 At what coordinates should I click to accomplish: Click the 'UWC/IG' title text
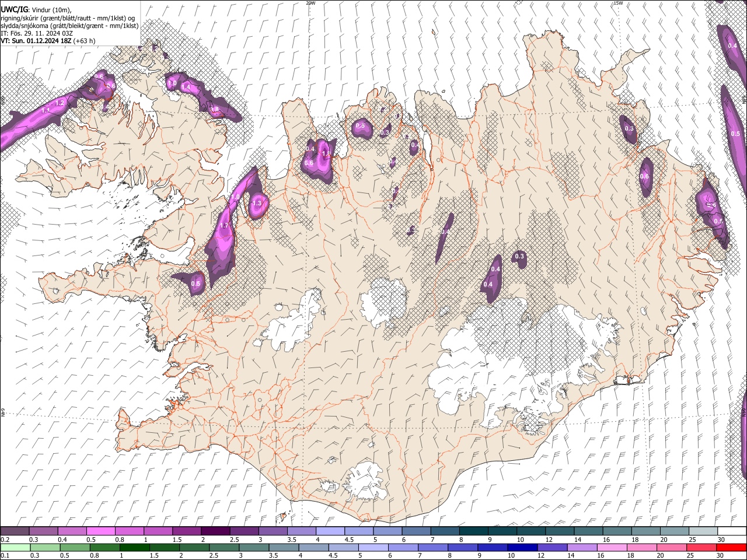pyautogui.click(x=15, y=10)
